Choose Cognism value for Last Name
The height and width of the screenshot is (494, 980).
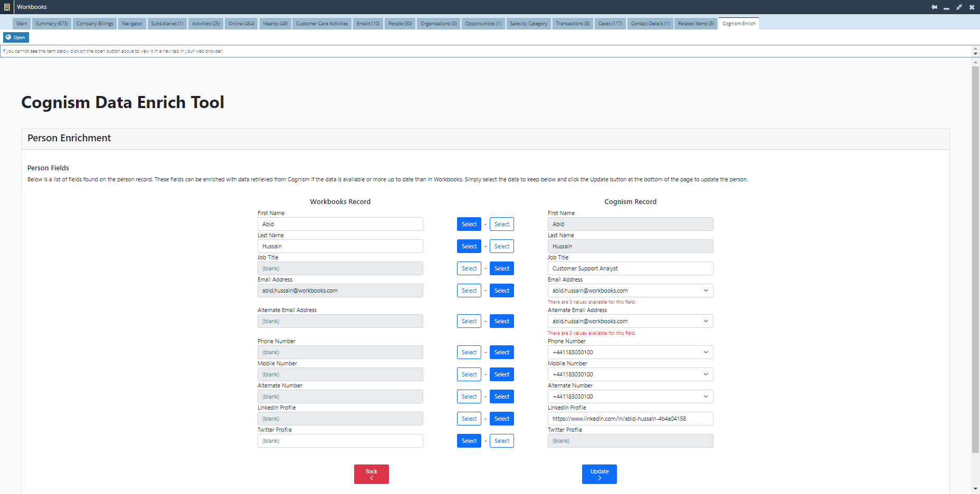click(x=502, y=246)
